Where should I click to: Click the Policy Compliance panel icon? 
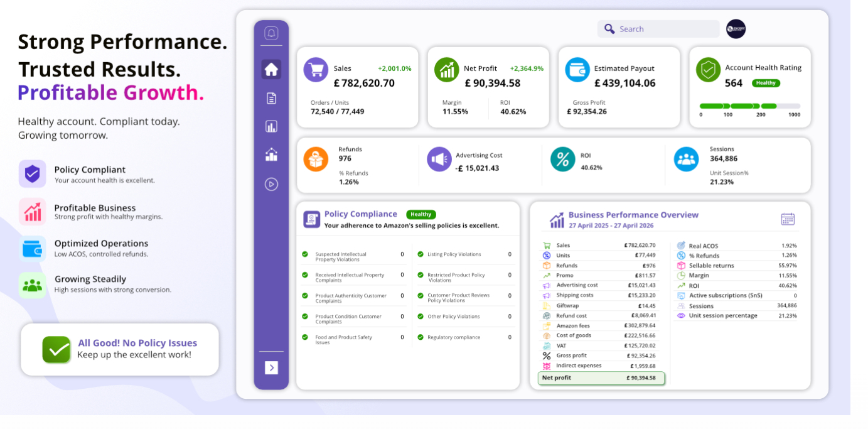(312, 219)
